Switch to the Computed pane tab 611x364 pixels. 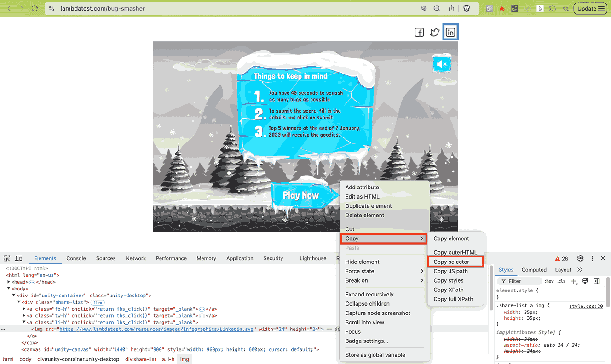pyautogui.click(x=534, y=270)
